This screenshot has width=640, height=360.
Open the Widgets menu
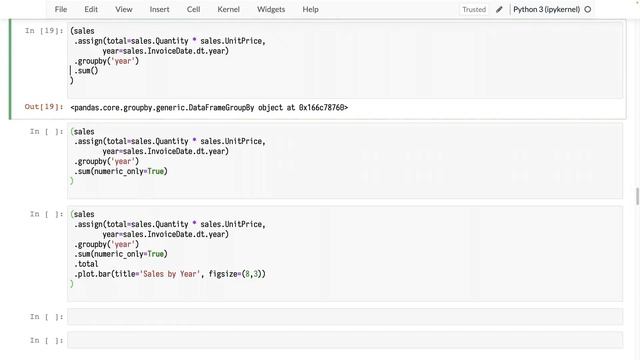tap(271, 9)
